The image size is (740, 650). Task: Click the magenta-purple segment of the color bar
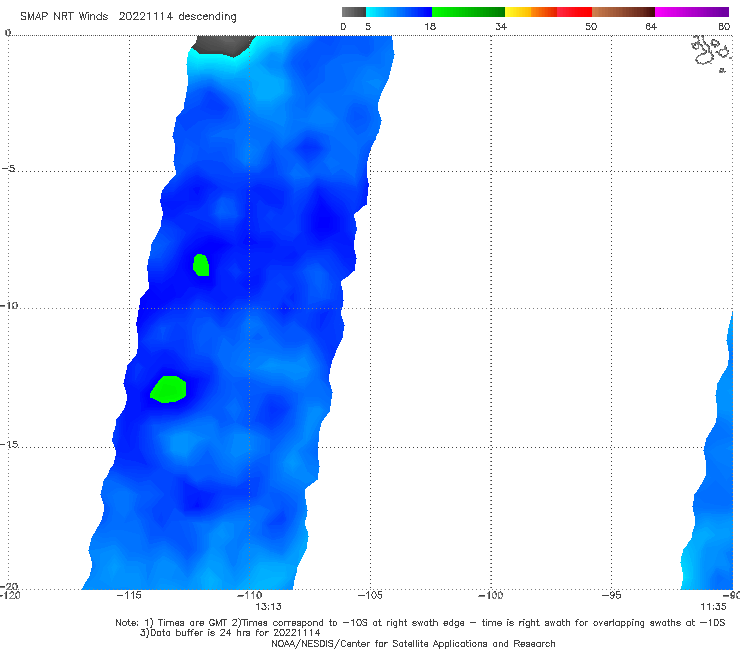(692, 12)
